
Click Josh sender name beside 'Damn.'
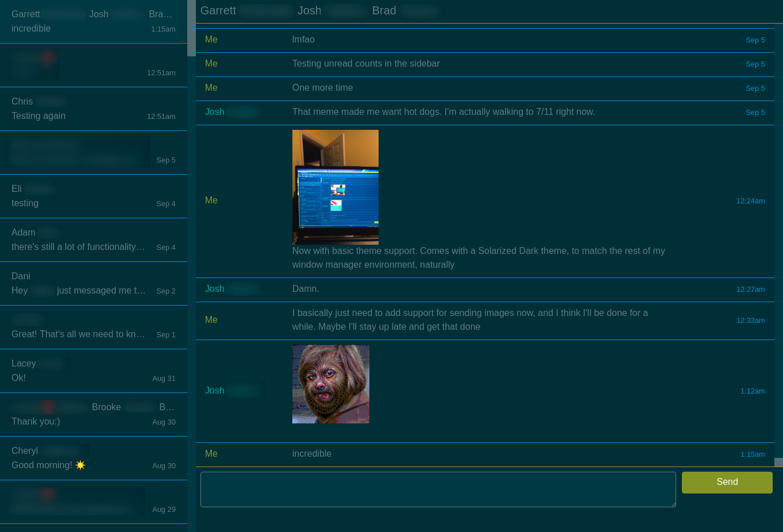(x=215, y=289)
